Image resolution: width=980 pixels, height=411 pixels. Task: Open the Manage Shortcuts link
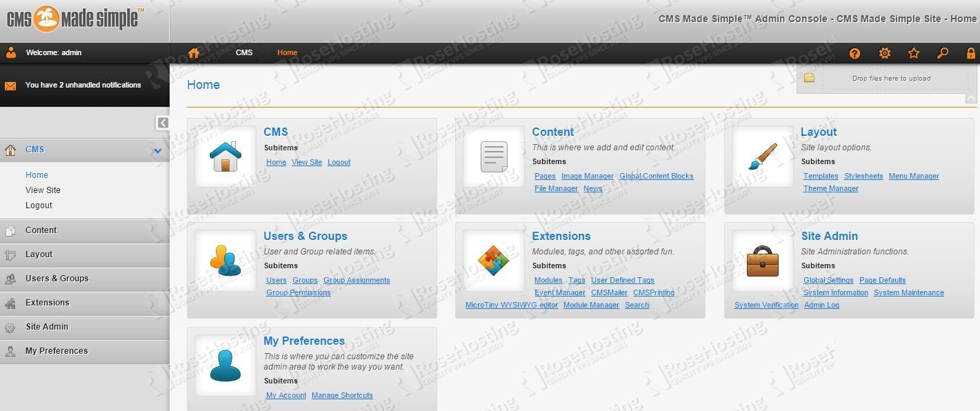pos(342,396)
